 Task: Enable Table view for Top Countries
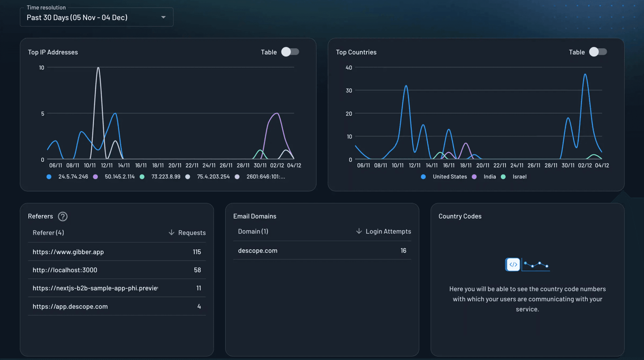[598, 52]
